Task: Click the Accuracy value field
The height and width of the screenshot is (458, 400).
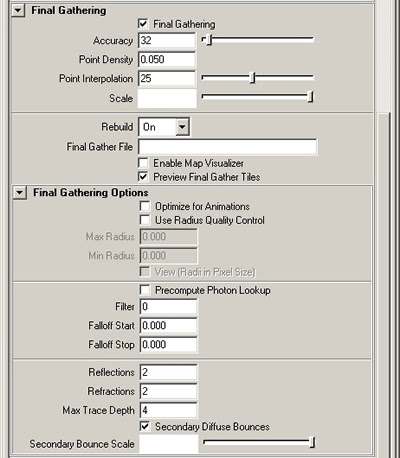Action: (167, 41)
